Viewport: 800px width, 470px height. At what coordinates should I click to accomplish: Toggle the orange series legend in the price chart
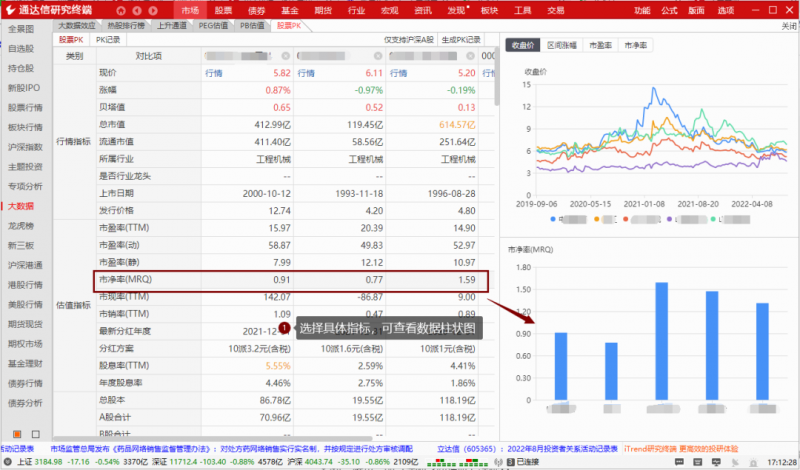[x=605, y=219]
